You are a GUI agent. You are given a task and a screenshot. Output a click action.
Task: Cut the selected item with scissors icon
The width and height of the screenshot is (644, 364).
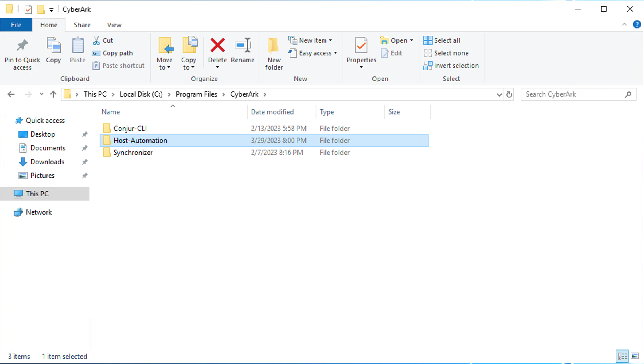pos(103,40)
